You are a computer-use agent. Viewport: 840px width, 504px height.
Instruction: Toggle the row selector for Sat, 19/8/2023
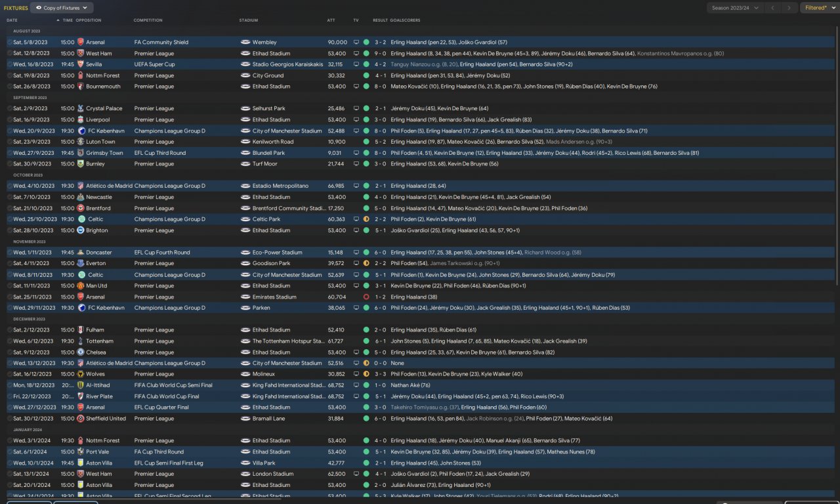point(10,75)
